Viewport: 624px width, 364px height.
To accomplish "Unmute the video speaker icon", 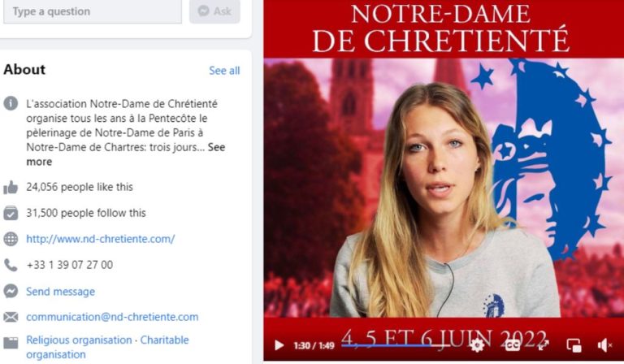I will (604, 344).
